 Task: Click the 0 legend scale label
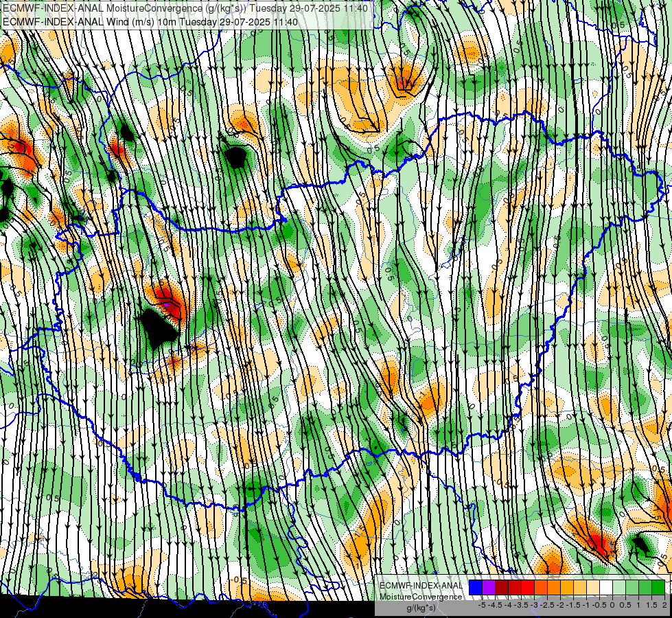612,605
